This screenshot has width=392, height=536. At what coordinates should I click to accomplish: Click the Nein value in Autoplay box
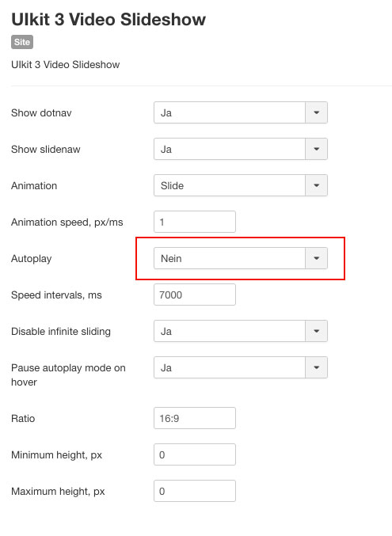pos(171,258)
